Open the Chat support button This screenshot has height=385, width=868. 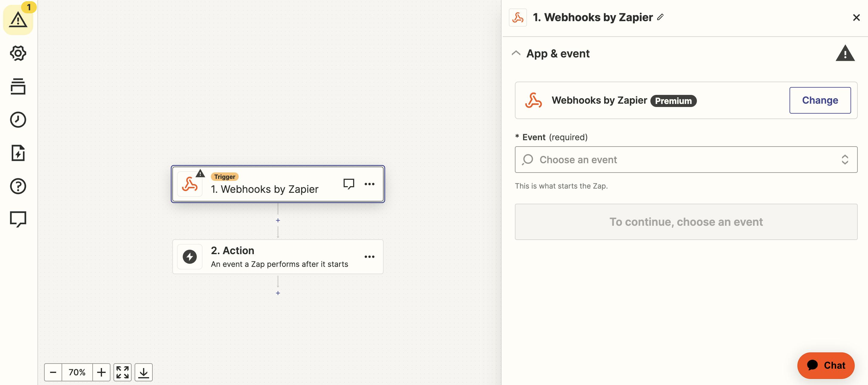[x=825, y=365]
